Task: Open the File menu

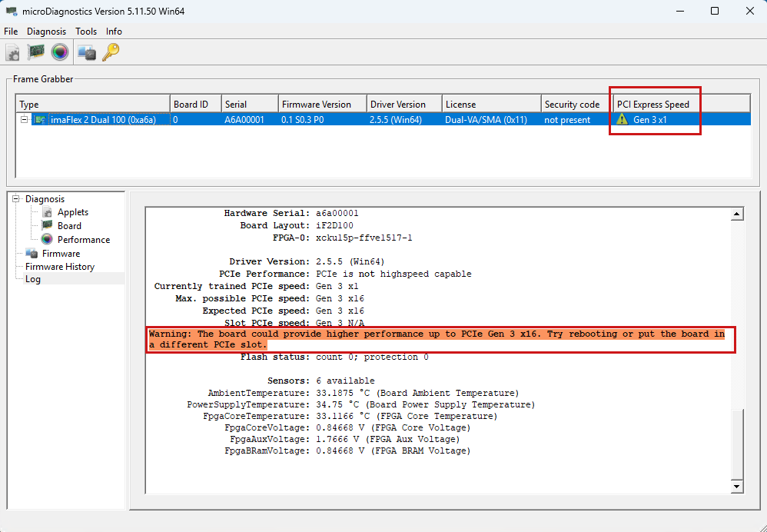Action: click(x=11, y=32)
